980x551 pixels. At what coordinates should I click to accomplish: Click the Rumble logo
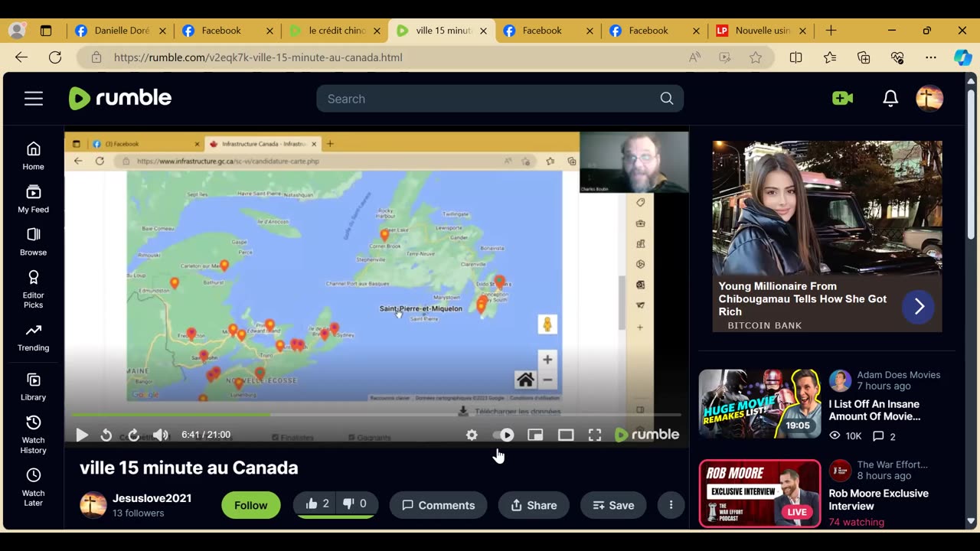(120, 98)
